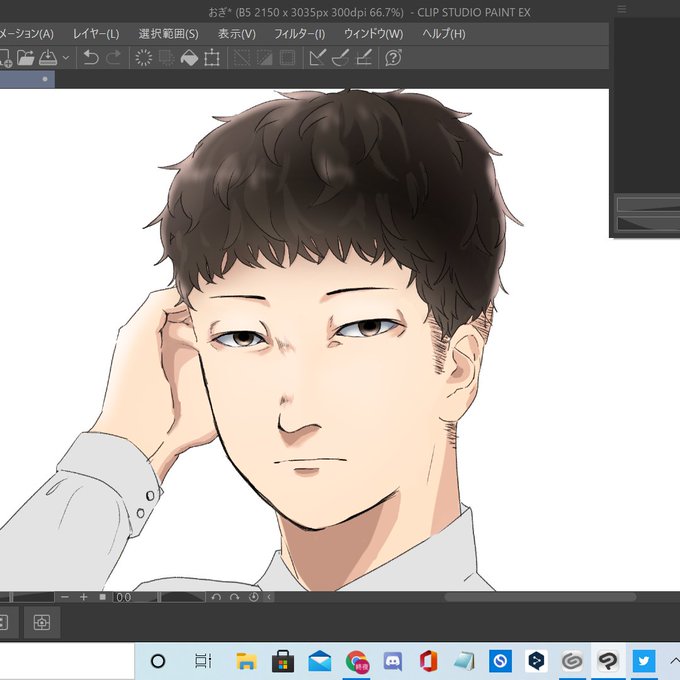Open Discord from the taskbar
Viewport: 680px width, 680px height.
pos(393,662)
